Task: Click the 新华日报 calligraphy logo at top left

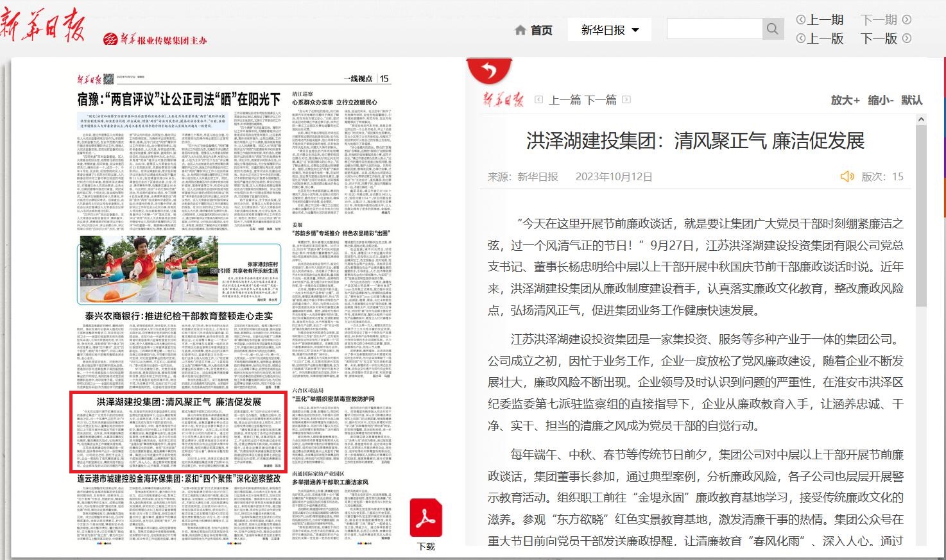Action: (x=42, y=24)
